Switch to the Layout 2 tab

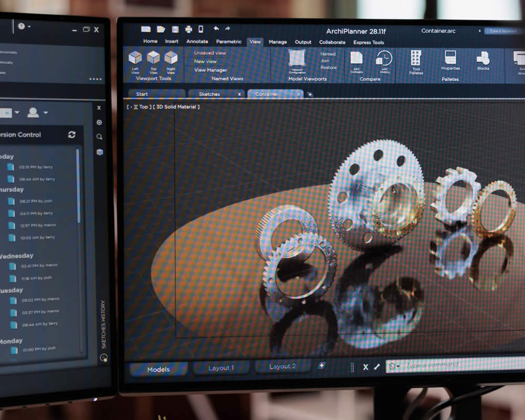pos(282,366)
